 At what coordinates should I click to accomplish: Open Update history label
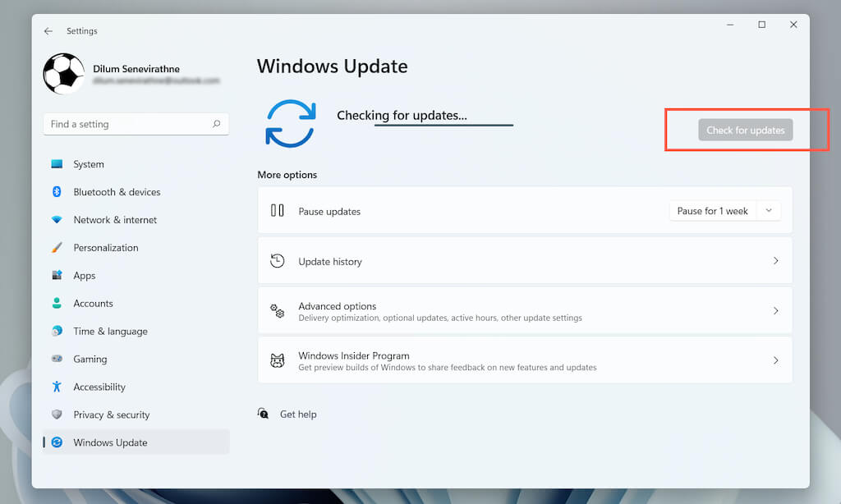coord(330,262)
